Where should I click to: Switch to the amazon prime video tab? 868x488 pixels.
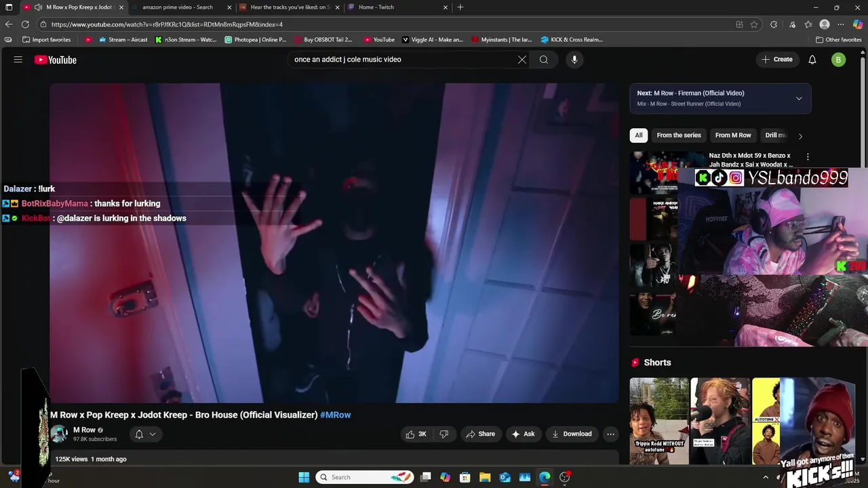tap(182, 7)
